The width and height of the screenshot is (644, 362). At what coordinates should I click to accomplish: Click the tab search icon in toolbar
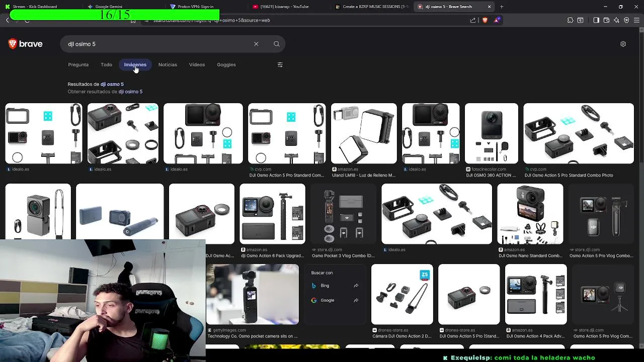[580, 20]
